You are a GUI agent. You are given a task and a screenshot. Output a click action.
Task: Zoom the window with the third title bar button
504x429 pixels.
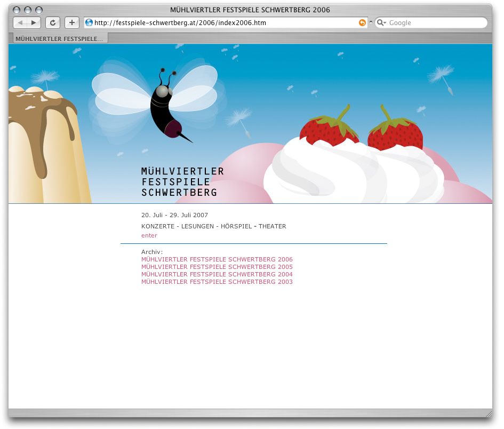39,10
